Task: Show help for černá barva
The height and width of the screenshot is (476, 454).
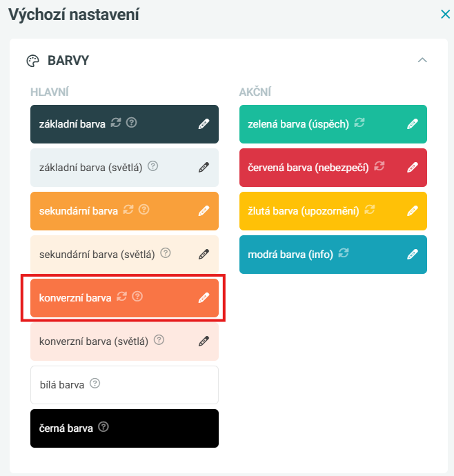Action: tap(103, 427)
